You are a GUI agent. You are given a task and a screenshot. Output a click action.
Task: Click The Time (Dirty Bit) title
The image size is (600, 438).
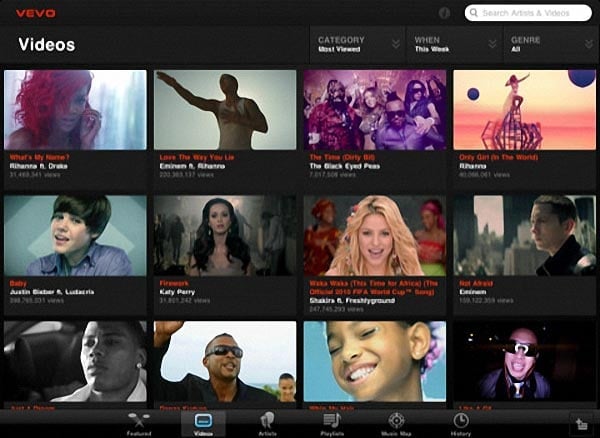[342, 157]
